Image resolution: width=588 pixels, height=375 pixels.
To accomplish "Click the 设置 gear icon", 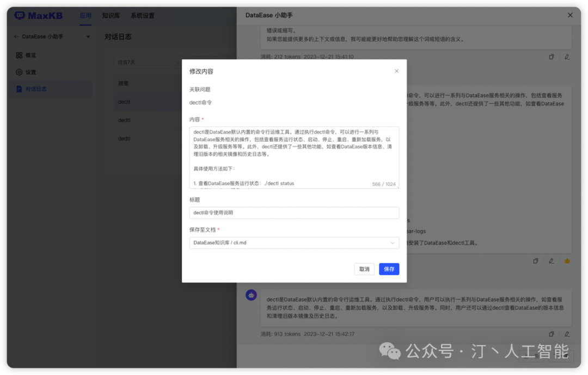I will pos(19,72).
